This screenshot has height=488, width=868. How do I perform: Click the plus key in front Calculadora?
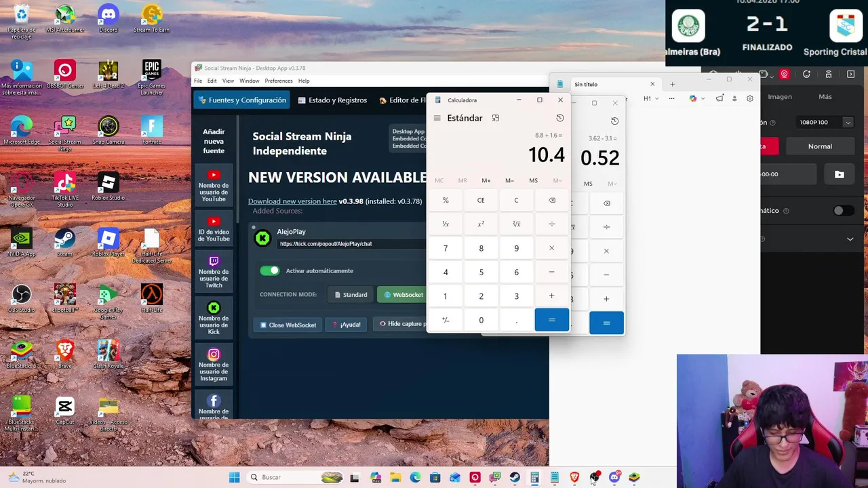coord(551,296)
